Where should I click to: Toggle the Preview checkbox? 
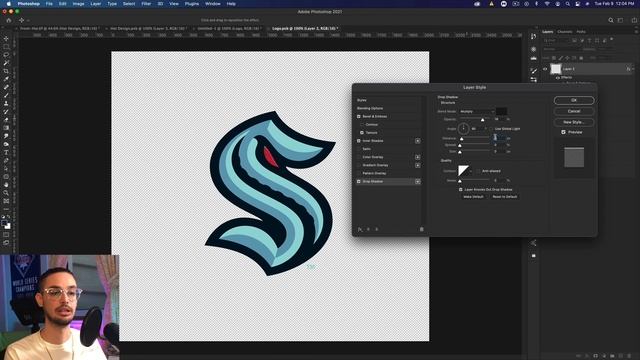(563, 132)
